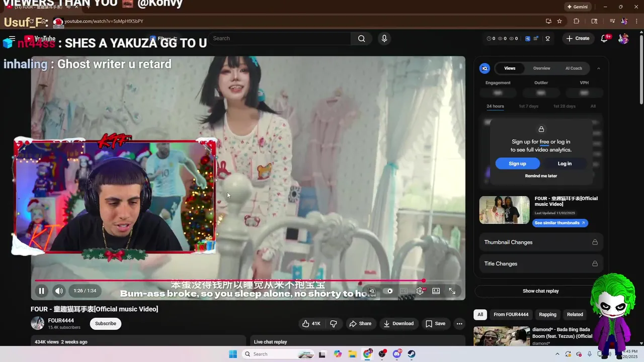Viewport: 644px width, 362px height.
Task: Click Show chat replay button
Action: (541, 291)
